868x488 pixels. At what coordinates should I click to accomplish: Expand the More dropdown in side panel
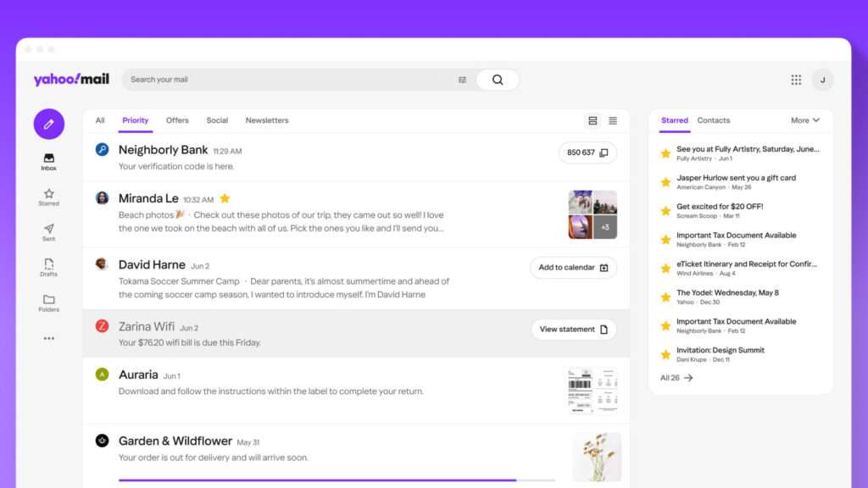click(805, 120)
